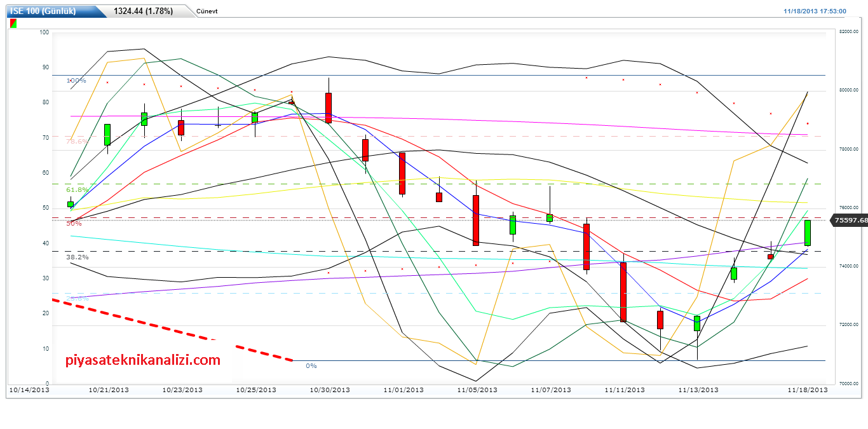Image resolution: width=868 pixels, height=429 pixels.
Task: Open the piyasateknikanalizi.com watermark link
Action: 143,360
